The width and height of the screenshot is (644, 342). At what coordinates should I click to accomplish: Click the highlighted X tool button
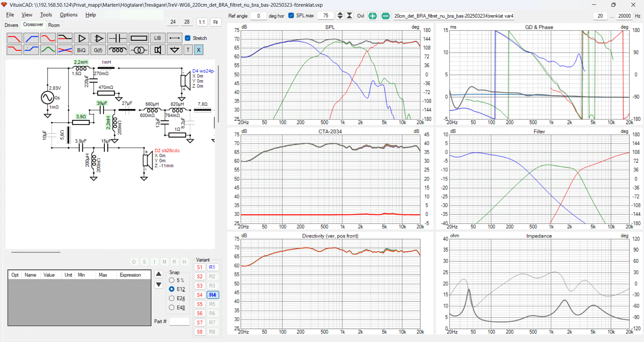(199, 50)
